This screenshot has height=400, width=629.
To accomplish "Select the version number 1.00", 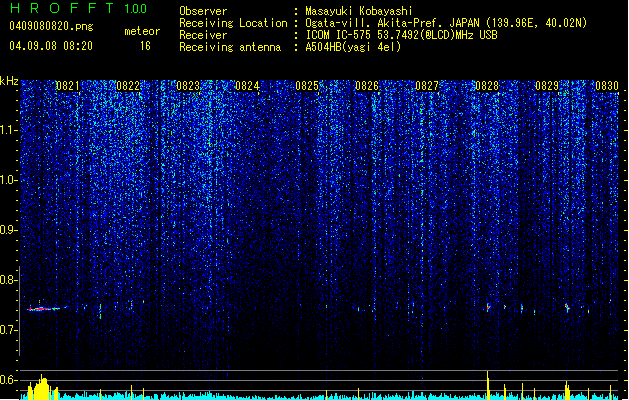I will [136, 9].
